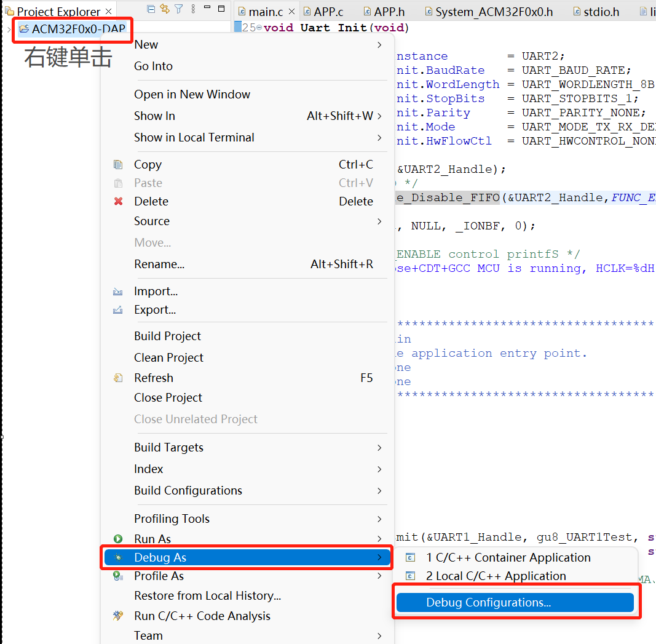Select Debug Configurations... entry
The image size is (656, 644).
tap(488, 602)
